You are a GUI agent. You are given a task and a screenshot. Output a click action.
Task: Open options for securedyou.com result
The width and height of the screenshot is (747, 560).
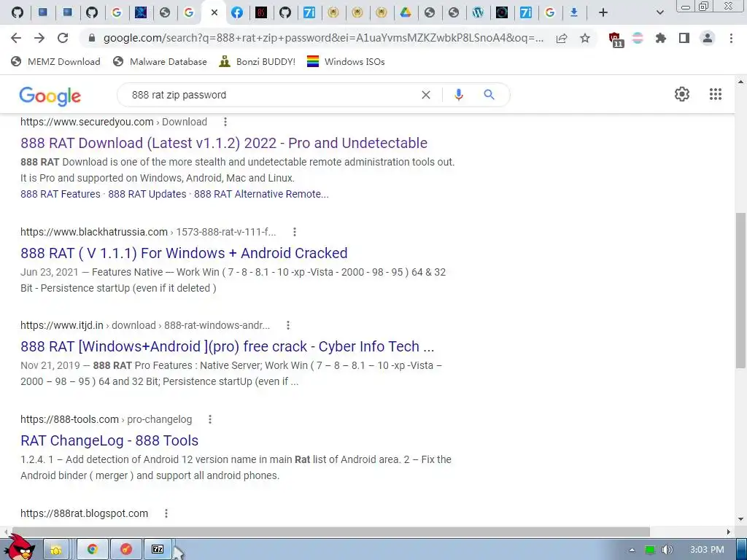coord(225,122)
